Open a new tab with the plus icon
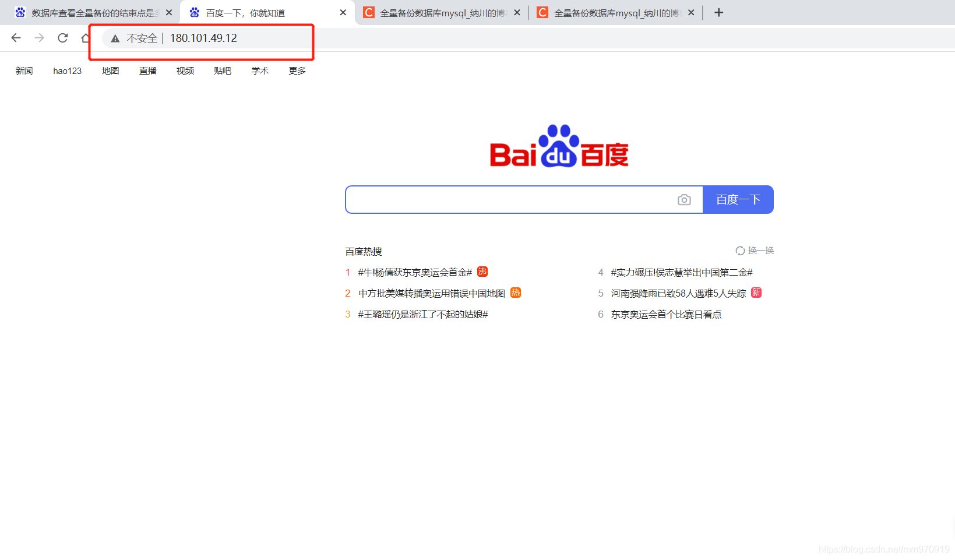 (x=718, y=12)
